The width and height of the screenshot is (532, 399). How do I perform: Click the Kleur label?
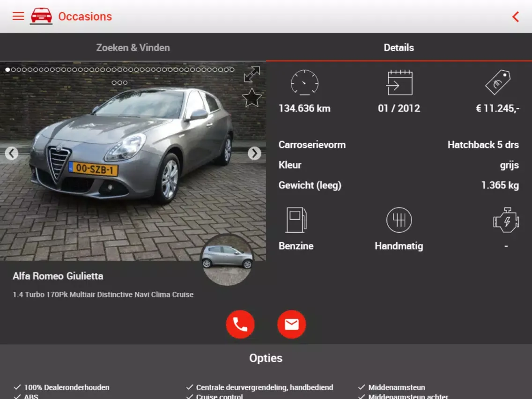click(290, 165)
